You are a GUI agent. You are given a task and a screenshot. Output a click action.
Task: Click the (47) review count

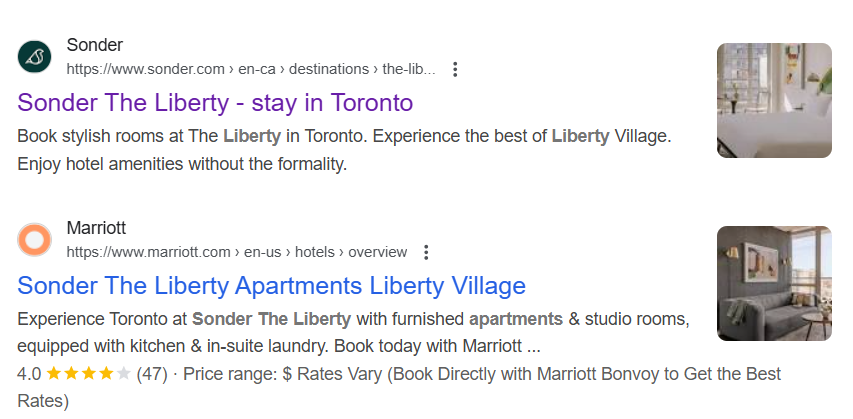[x=151, y=374]
